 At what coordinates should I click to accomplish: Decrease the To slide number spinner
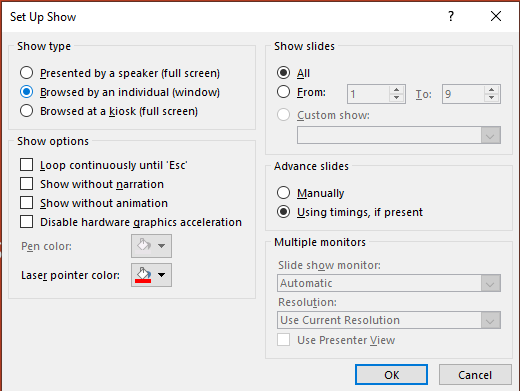point(491,98)
